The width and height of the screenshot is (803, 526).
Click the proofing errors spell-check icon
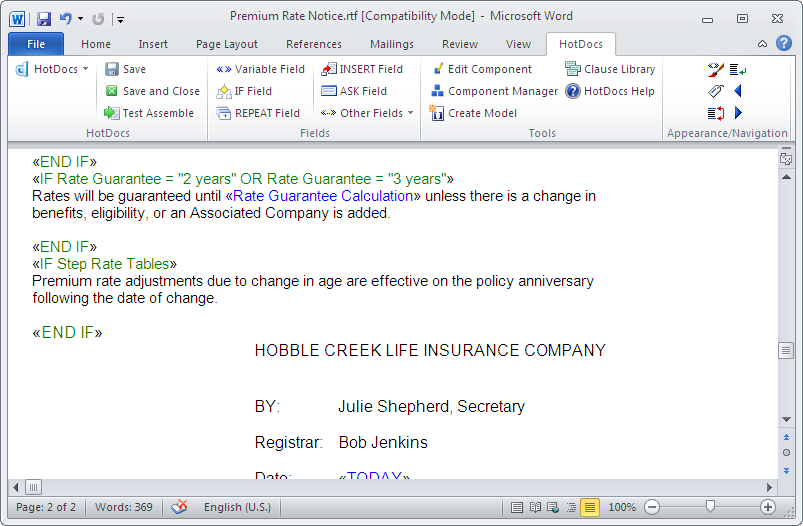tap(179, 507)
